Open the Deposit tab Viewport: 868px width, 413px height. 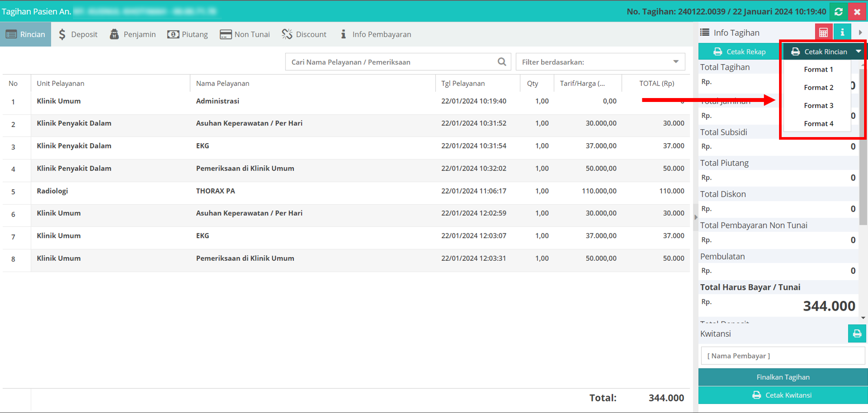point(78,34)
